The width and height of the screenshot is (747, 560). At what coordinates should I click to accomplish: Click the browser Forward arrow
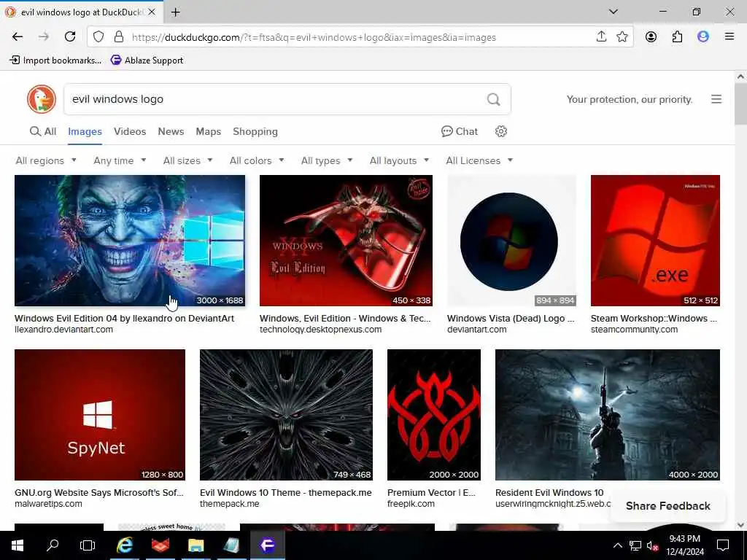pyautogui.click(x=44, y=36)
